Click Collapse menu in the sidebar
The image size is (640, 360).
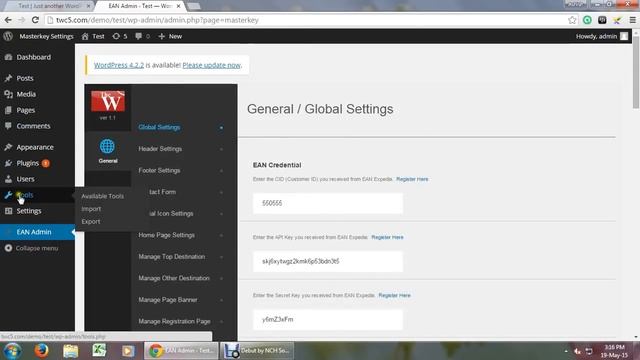click(37, 248)
